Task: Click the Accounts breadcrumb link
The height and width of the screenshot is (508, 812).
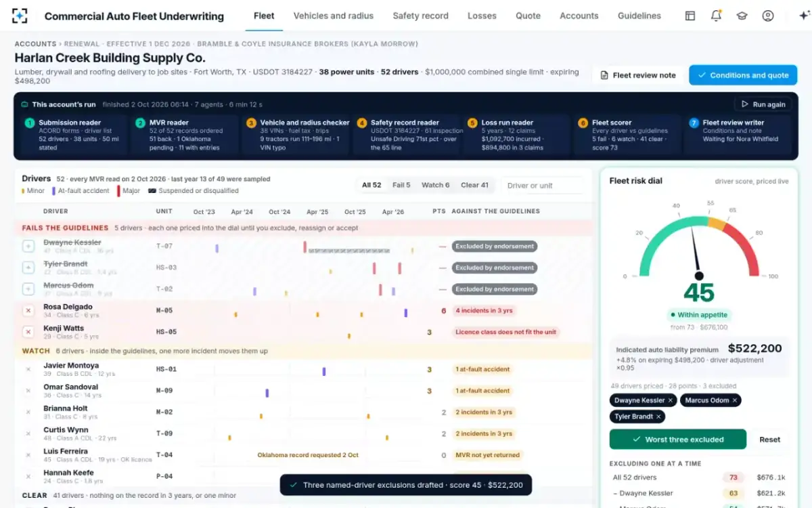Action: tap(35, 44)
